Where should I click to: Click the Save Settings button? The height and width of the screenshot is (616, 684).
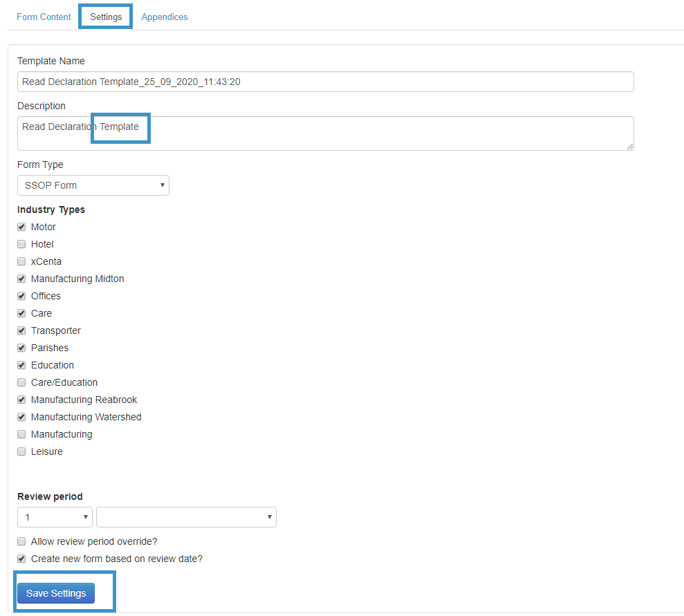tap(56, 593)
